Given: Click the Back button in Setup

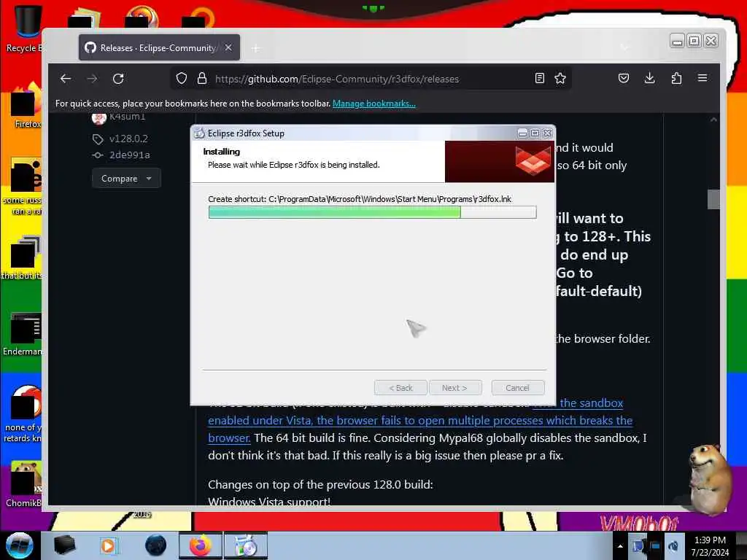Looking at the screenshot, I should (400, 388).
